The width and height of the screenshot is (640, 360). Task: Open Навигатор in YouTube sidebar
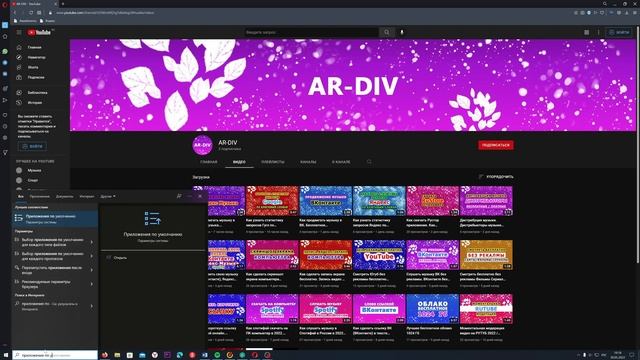(40, 58)
